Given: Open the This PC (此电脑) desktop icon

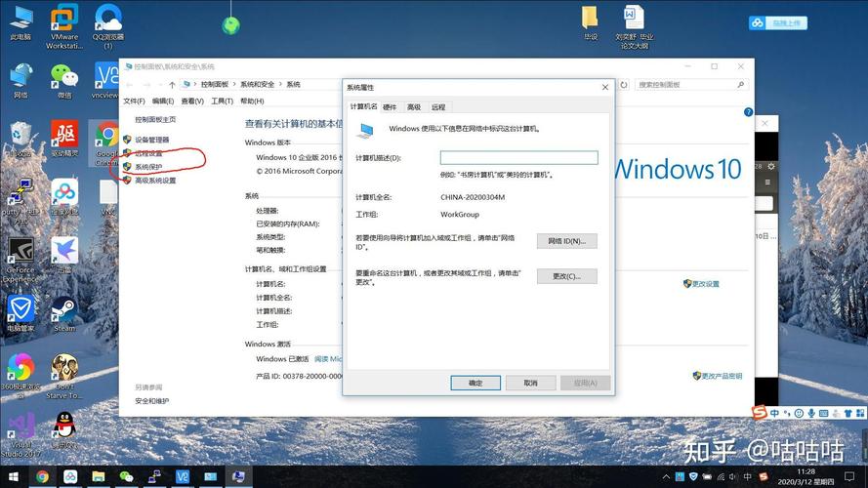Looking at the screenshot, I should (21, 22).
